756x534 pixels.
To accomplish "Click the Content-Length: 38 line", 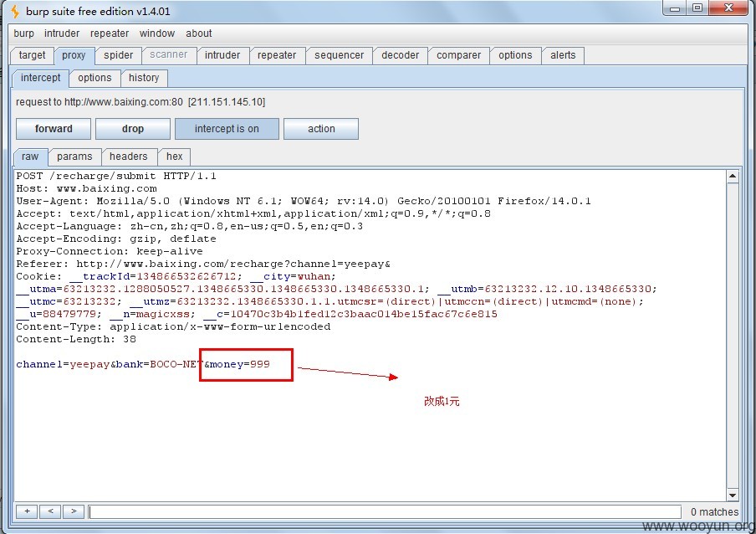I will tap(76, 339).
